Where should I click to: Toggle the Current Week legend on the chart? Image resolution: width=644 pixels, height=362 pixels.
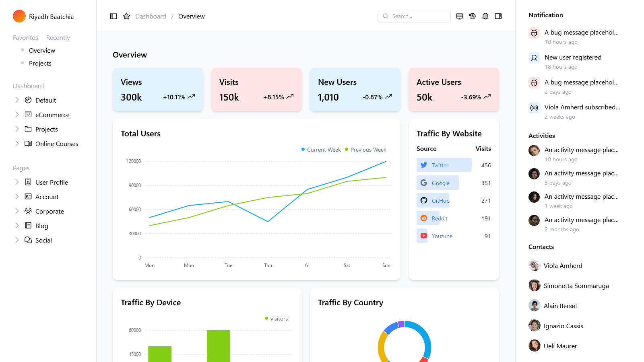(x=321, y=149)
